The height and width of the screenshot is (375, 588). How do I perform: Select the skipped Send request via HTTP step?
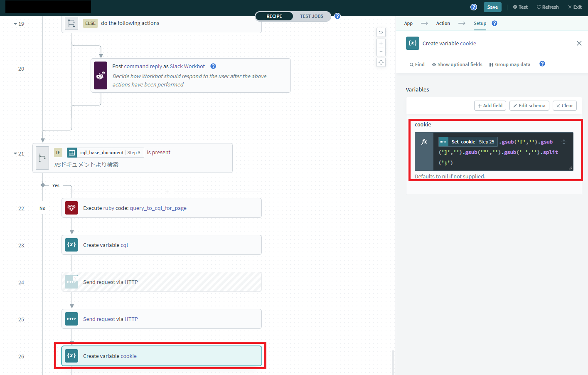click(x=162, y=282)
